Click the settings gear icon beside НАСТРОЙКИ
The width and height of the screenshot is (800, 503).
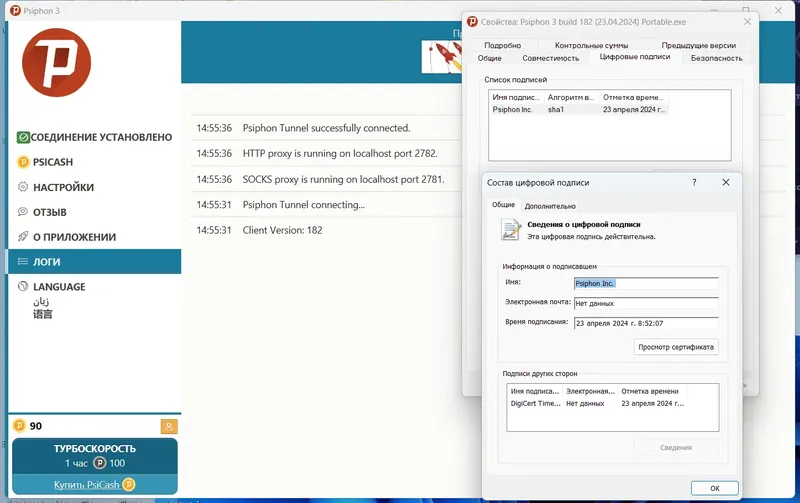23,187
